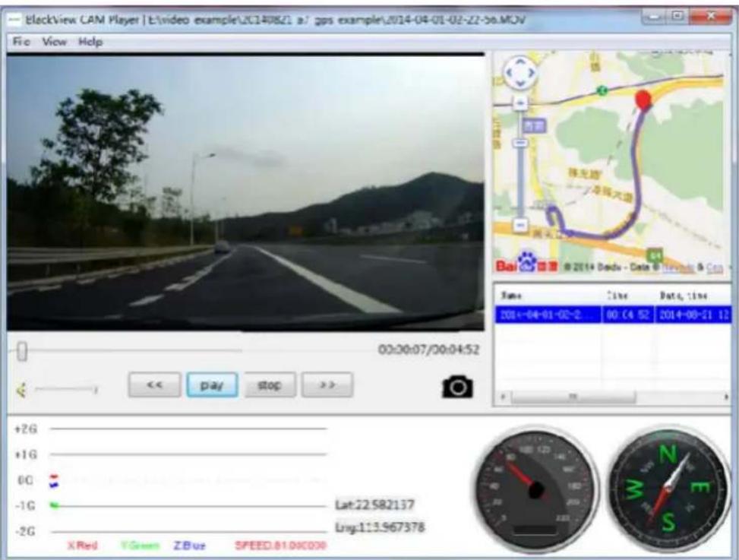Image resolution: width=739 pixels, height=560 pixels.
Task: Click the Z Blue legend label
Action: coord(189,546)
